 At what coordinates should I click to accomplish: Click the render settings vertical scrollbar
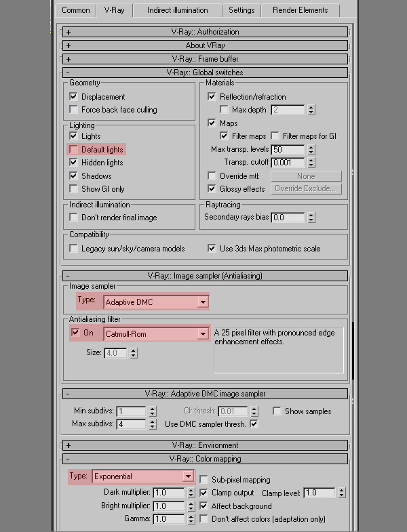353,351
